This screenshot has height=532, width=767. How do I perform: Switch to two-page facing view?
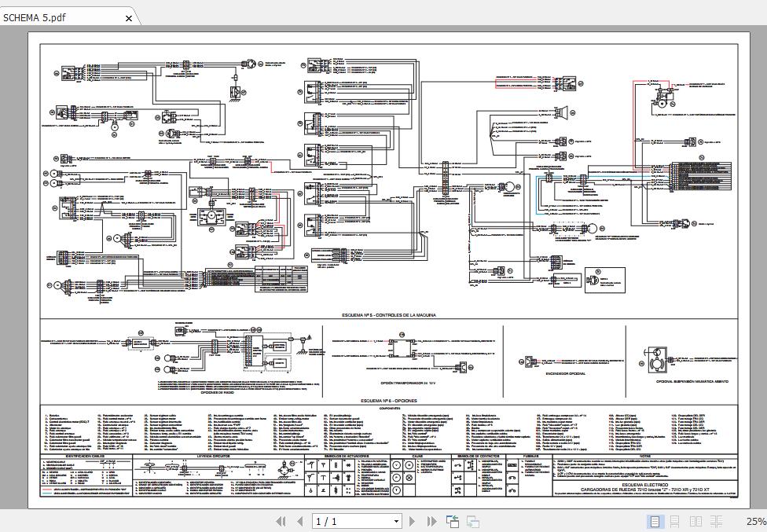point(695,521)
